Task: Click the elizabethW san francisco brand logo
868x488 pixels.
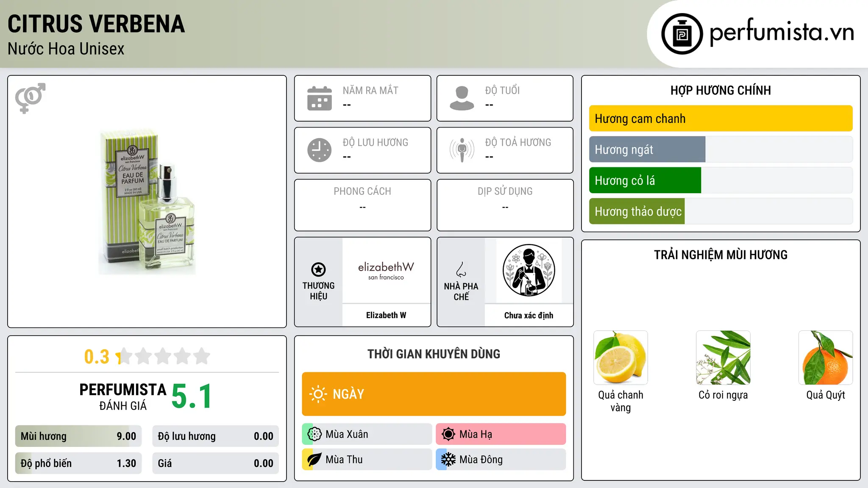Action: click(x=386, y=271)
